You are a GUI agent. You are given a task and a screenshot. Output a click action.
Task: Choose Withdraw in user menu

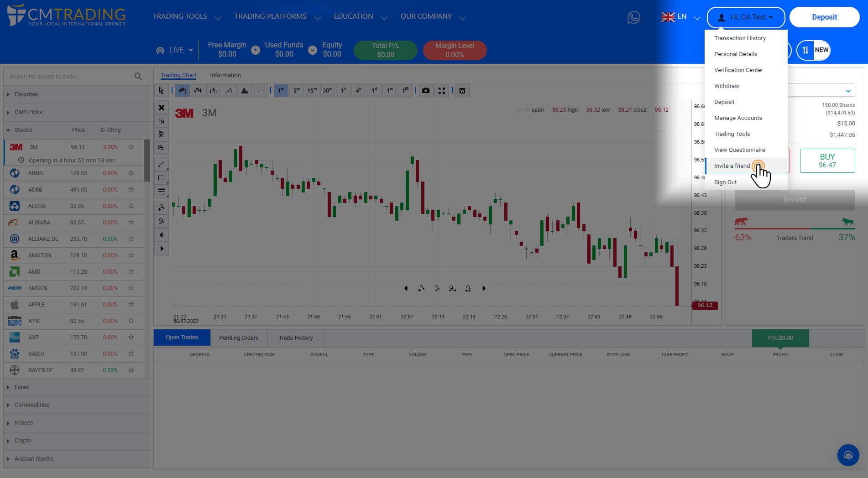click(x=727, y=86)
